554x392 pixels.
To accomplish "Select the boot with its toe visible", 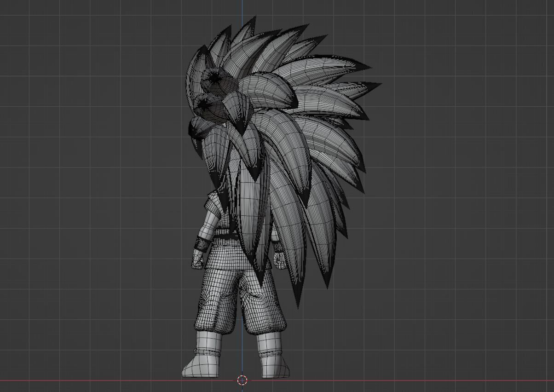I will point(202,354).
